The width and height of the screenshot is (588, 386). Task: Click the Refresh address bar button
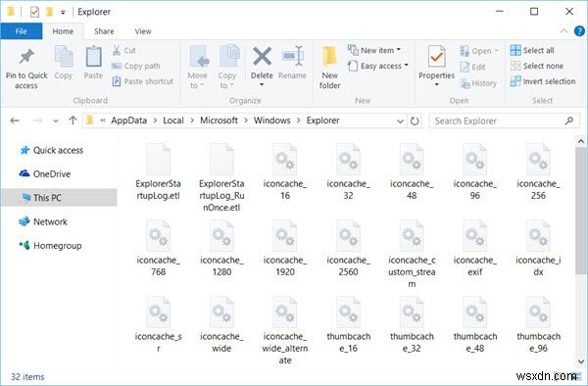[x=415, y=121]
